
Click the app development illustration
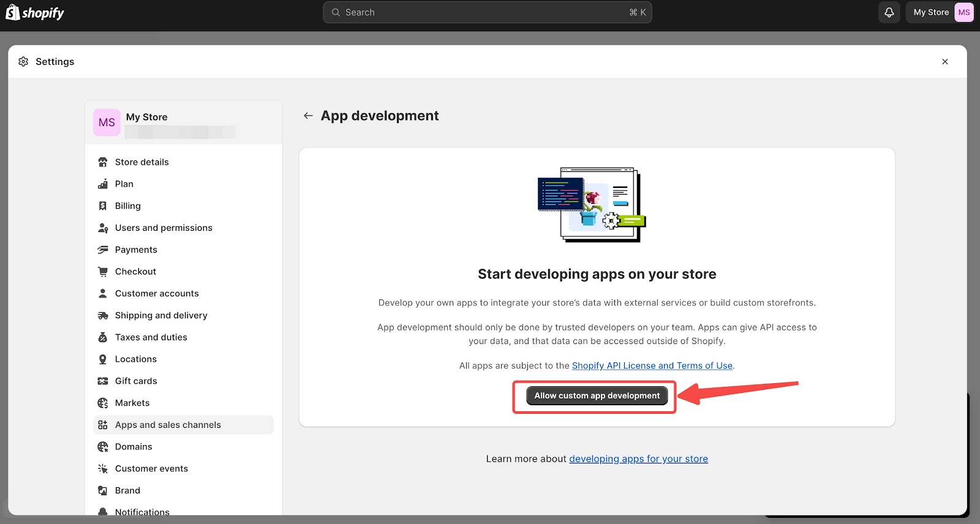[x=592, y=204]
